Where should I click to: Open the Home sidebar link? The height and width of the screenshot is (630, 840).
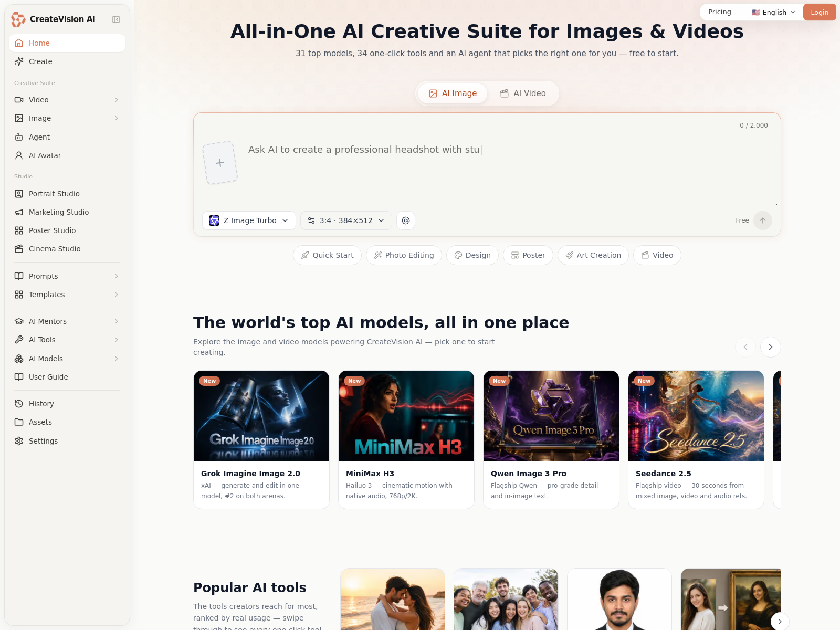pyautogui.click(x=67, y=43)
